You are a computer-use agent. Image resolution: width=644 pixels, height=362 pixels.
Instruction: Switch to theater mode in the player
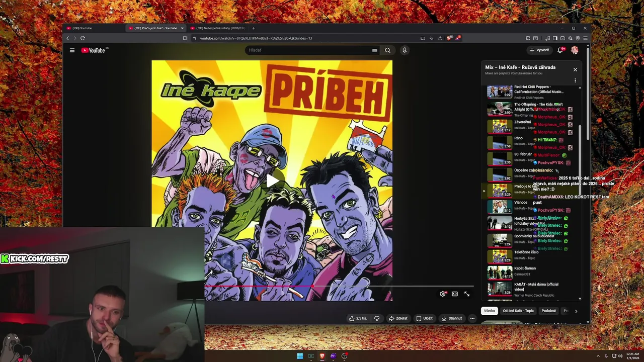point(455,294)
